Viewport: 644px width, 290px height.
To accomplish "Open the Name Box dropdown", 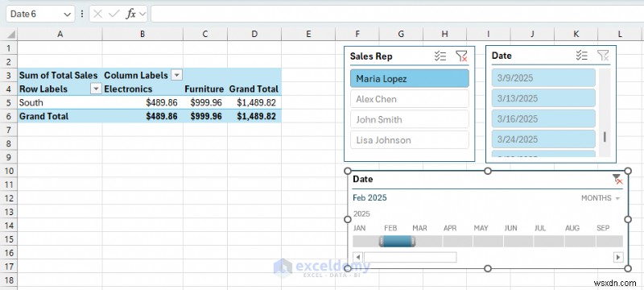I will (68, 14).
